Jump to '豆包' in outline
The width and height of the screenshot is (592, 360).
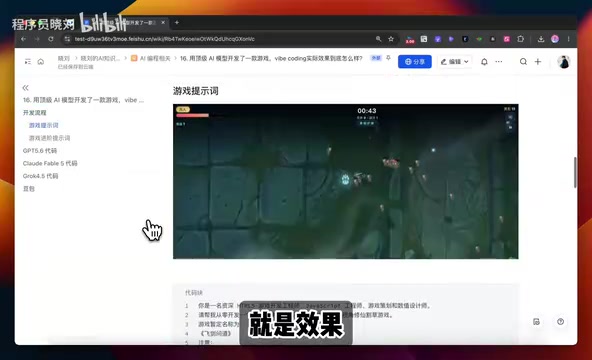pyautogui.click(x=29, y=189)
